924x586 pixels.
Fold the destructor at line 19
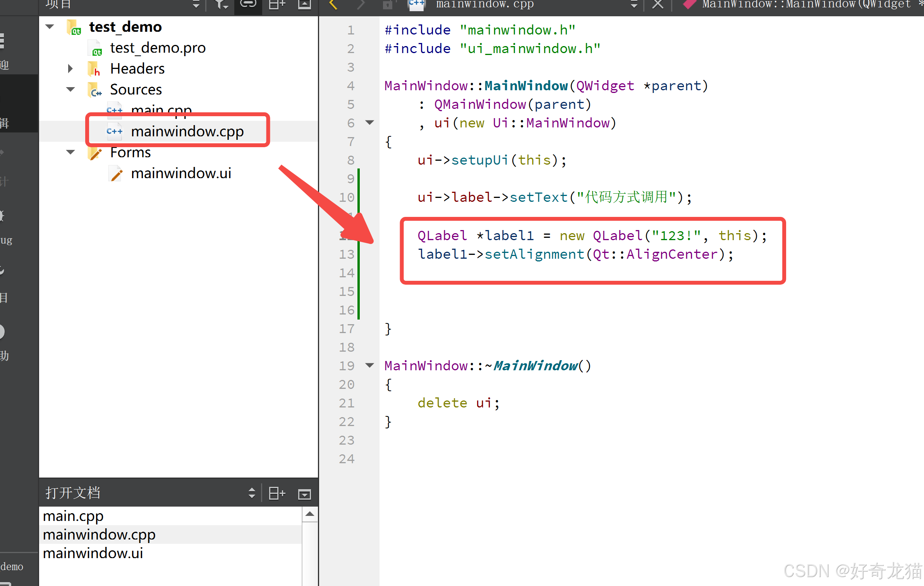pos(370,365)
